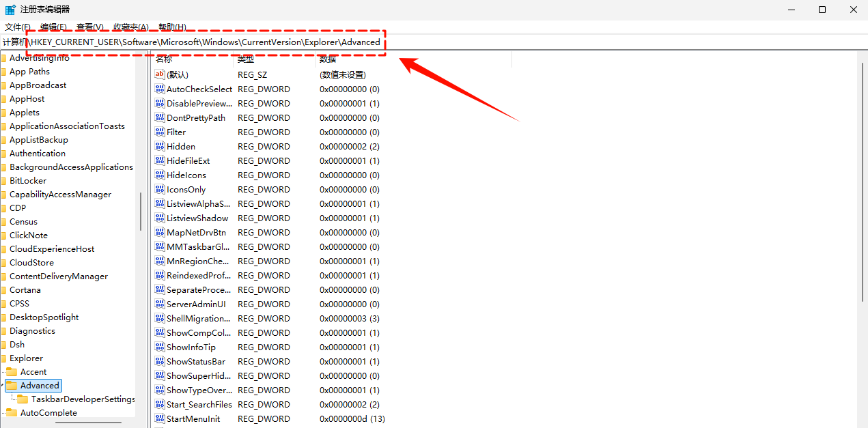Click the DWORD icon beside StartMenuInit
Screen dimensions: 868x428
point(160,419)
